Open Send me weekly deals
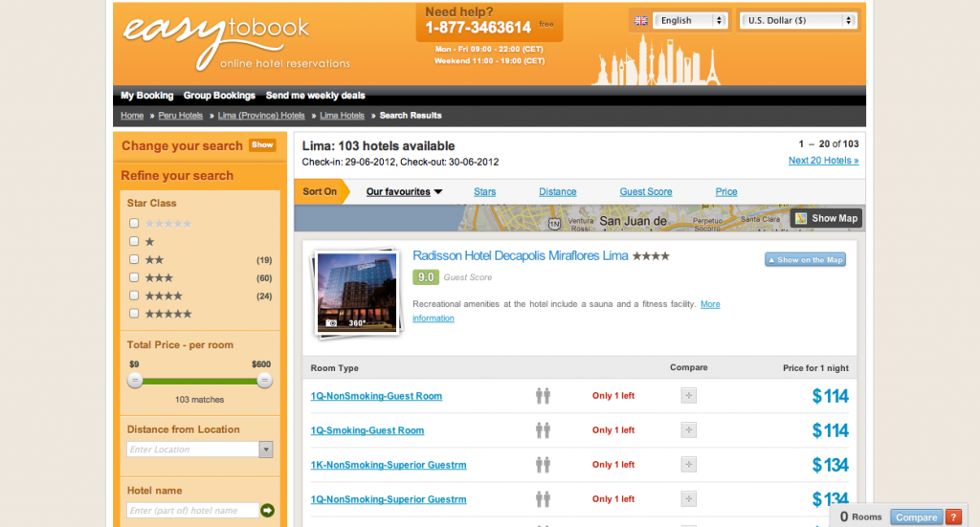 [316, 96]
